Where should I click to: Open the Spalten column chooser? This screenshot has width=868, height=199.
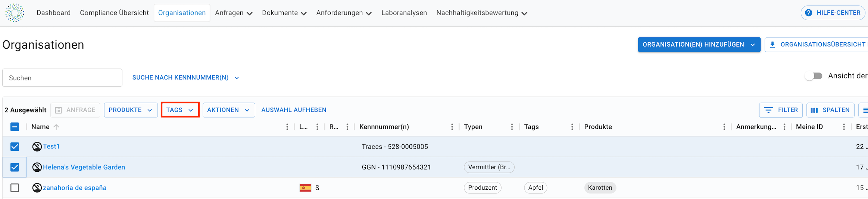tap(830, 110)
